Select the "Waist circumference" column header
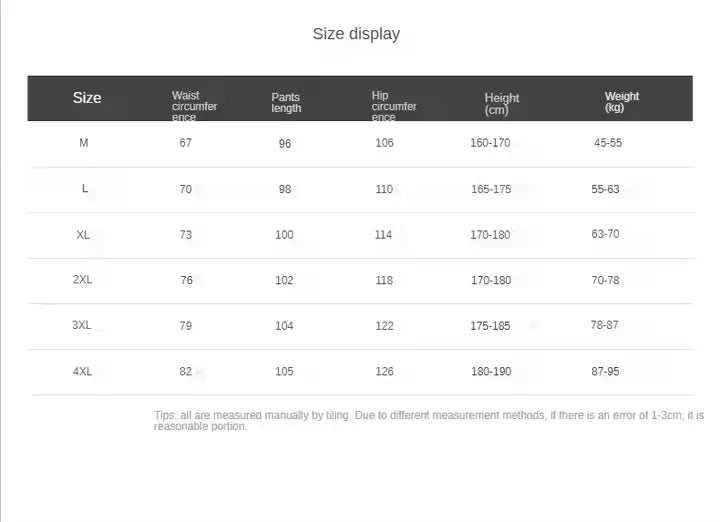This screenshot has width=720, height=522. (194, 106)
